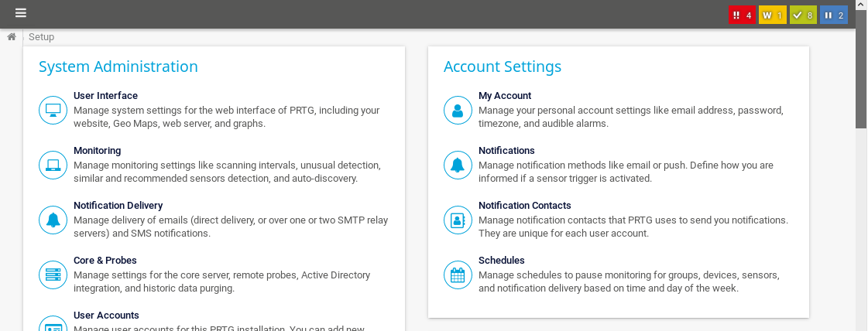Click the My Account person icon
The width and height of the screenshot is (868, 331).
pyautogui.click(x=458, y=110)
